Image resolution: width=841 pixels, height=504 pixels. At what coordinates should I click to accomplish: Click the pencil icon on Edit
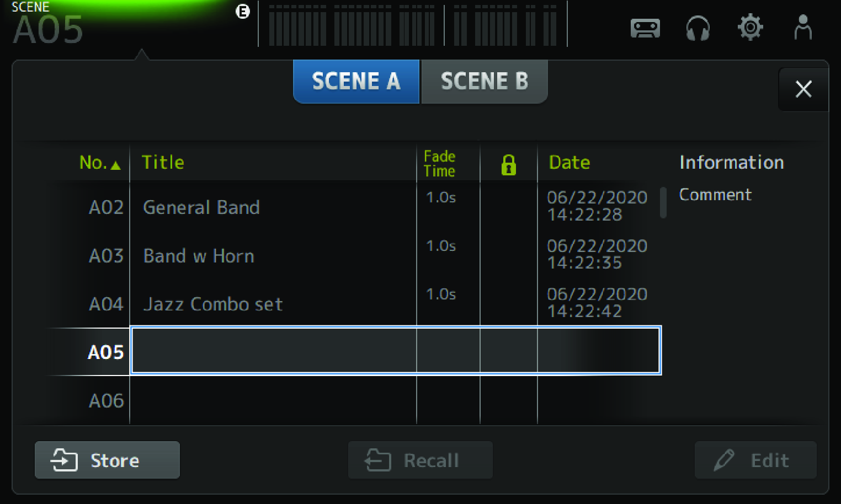coord(724,460)
